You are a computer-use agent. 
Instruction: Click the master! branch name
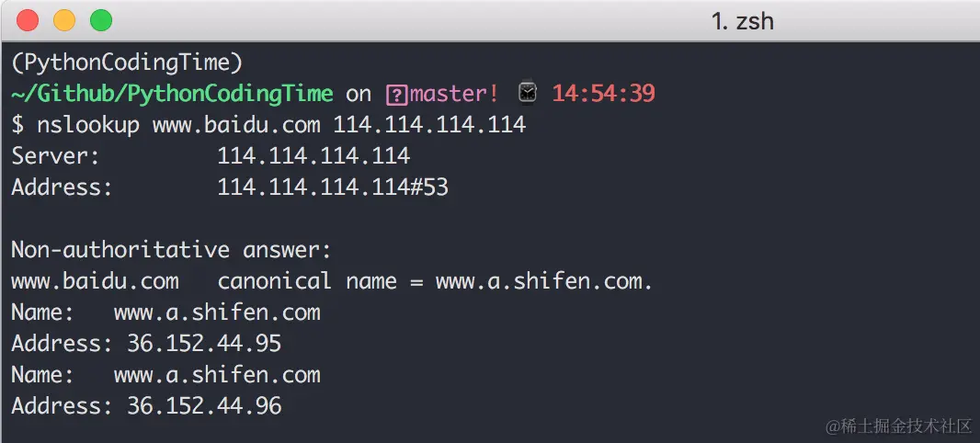pyautogui.click(x=454, y=94)
